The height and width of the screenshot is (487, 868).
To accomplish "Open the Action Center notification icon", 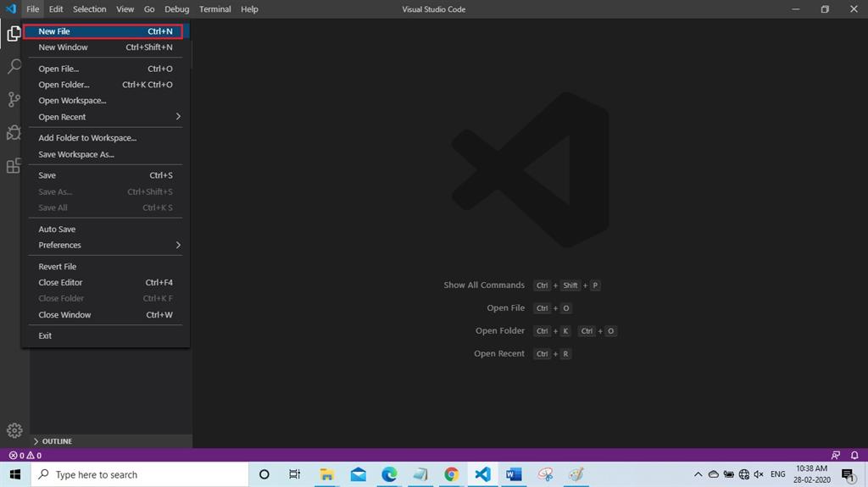I will [848, 474].
